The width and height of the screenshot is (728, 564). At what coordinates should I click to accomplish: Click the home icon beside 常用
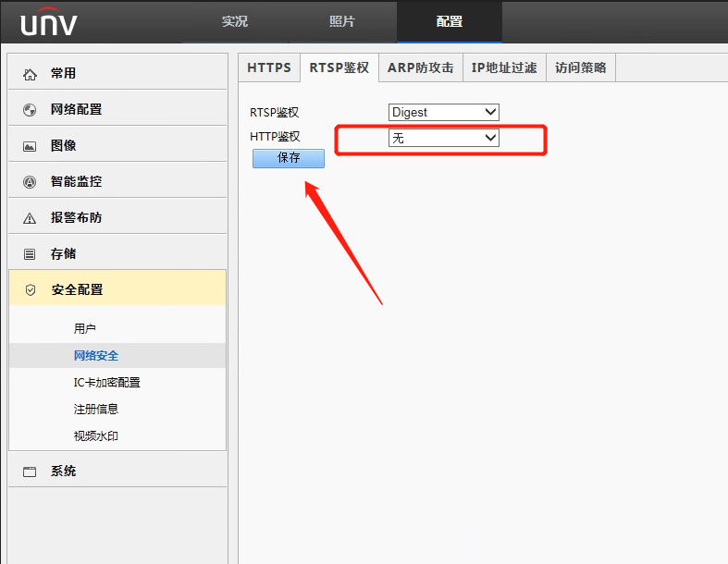[x=30, y=74]
